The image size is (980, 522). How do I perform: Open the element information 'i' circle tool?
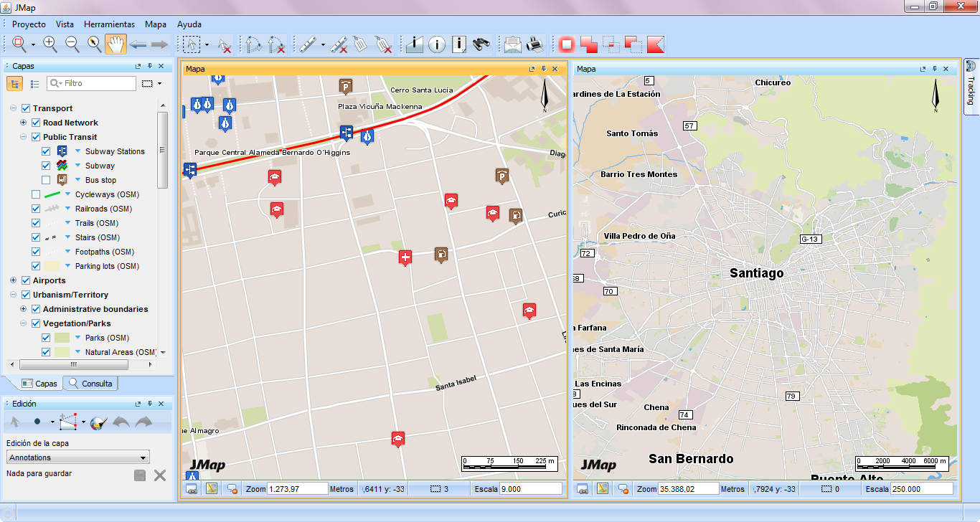tap(437, 44)
